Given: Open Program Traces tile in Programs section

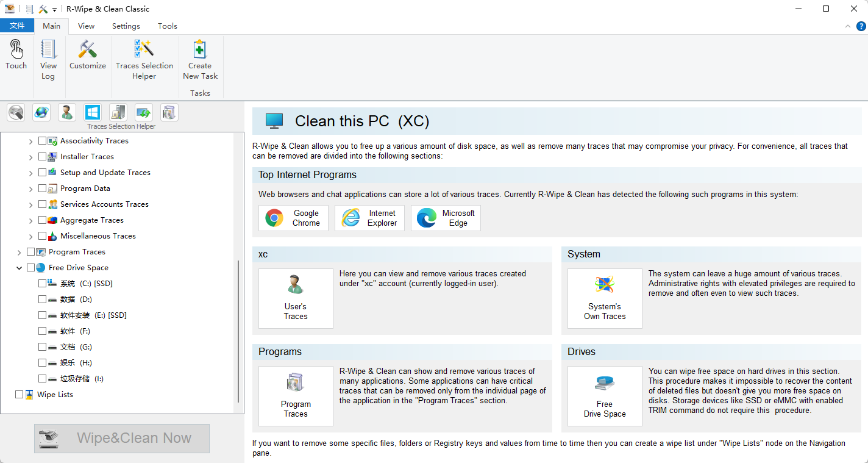Looking at the screenshot, I should point(296,396).
